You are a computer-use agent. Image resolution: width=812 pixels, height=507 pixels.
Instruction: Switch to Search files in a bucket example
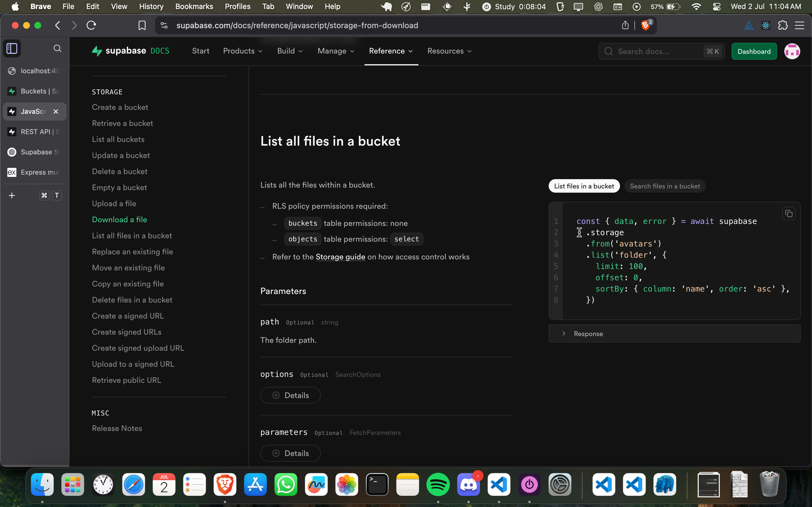tap(665, 186)
